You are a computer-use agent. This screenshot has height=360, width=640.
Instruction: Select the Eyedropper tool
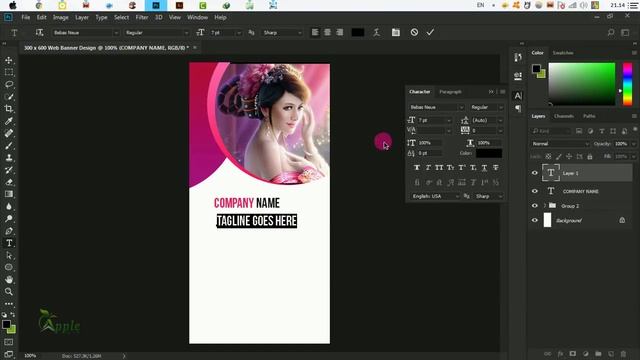click(9, 121)
